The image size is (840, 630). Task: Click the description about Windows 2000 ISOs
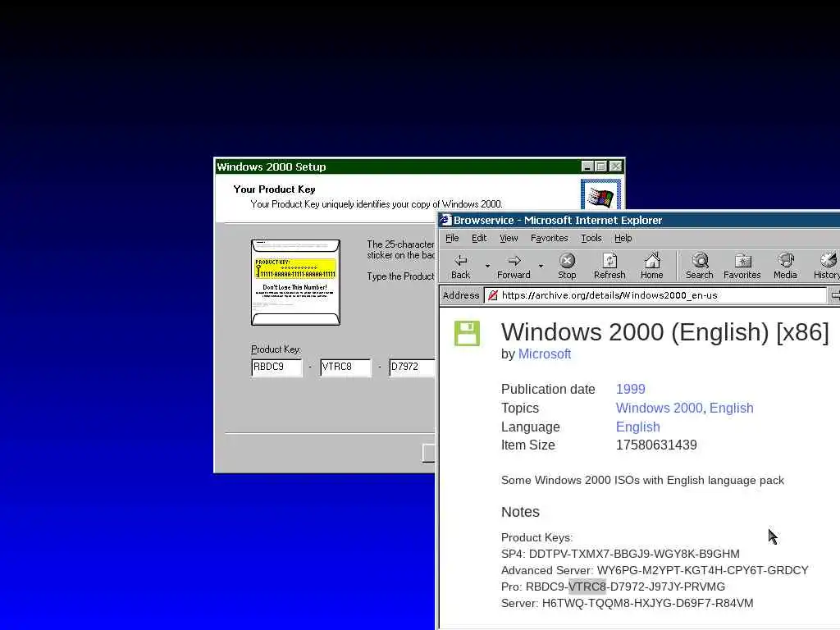tap(642, 481)
